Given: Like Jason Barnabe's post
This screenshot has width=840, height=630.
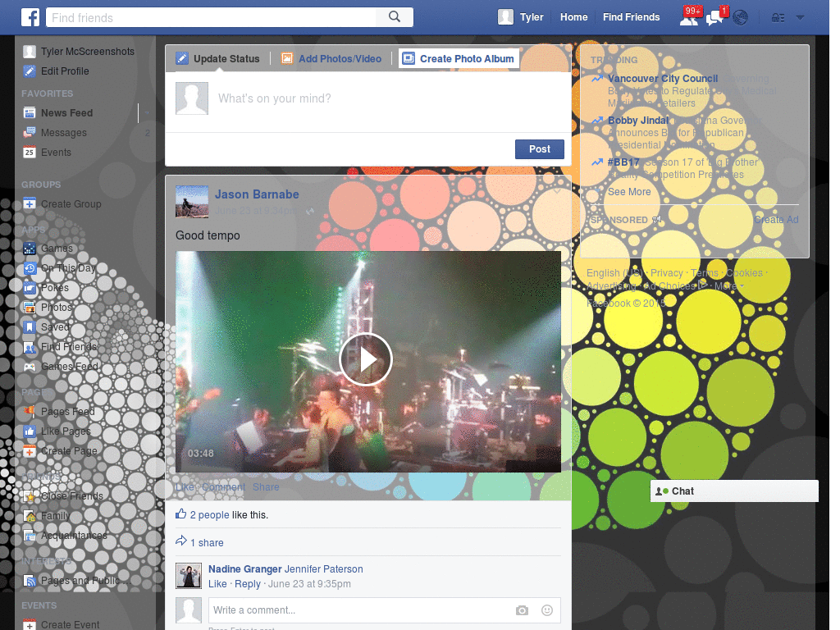Looking at the screenshot, I should 185,487.
